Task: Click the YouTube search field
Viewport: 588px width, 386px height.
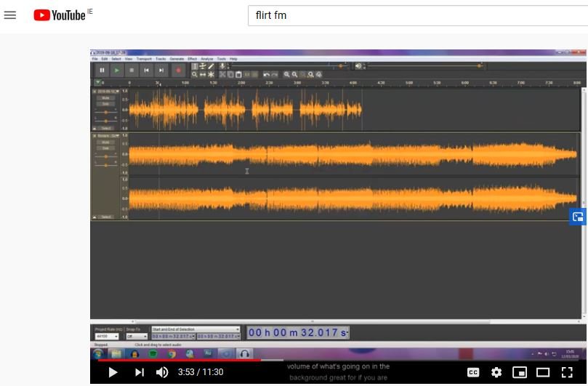Action: pyautogui.click(x=418, y=15)
